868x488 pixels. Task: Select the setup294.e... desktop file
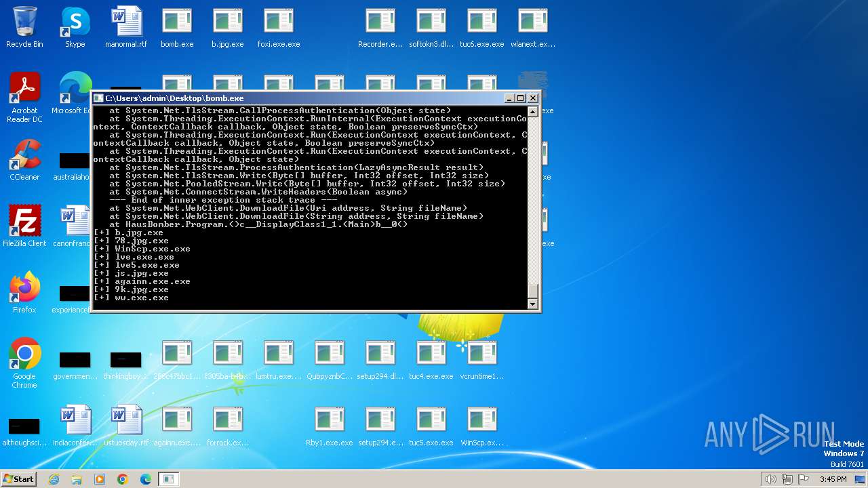380,426
